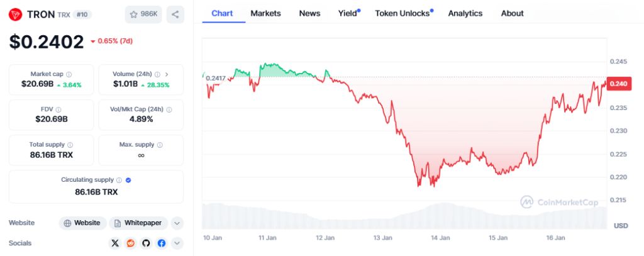Expand more website links dropdown

[x=177, y=223]
